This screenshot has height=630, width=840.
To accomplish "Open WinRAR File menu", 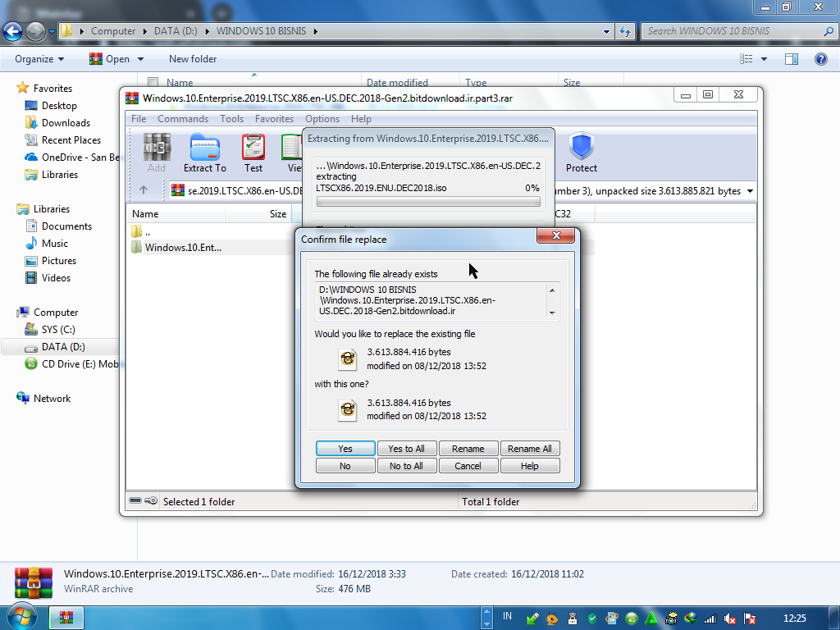I will (x=139, y=119).
